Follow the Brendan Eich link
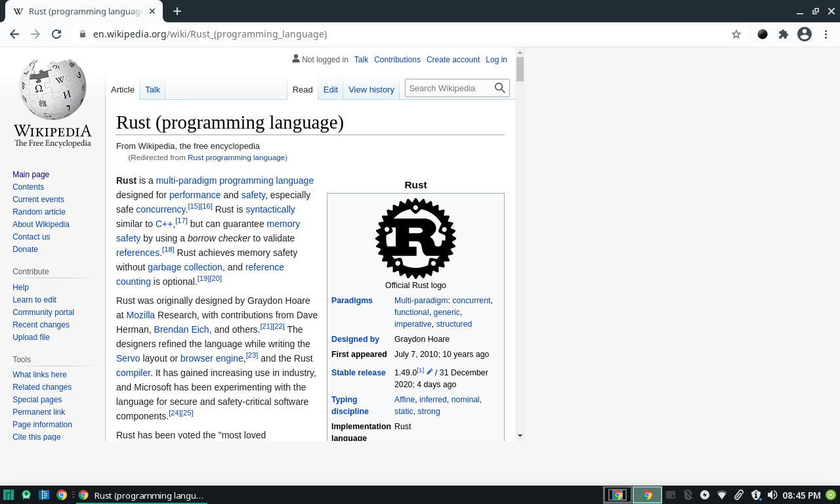 click(x=181, y=329)
